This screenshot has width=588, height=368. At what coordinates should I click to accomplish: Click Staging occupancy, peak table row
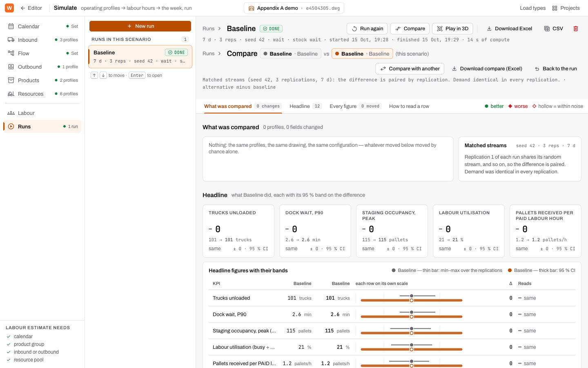pos(392,331)
